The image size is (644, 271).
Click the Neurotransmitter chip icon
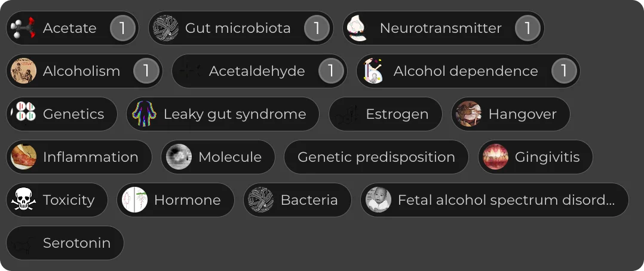point(360,28)
